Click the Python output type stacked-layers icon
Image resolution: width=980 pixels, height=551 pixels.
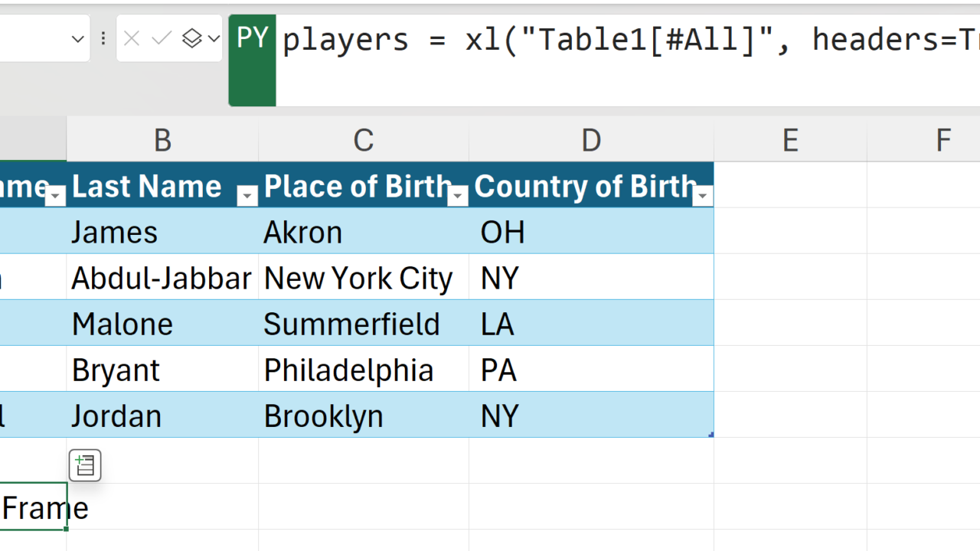tap(191, 38)
